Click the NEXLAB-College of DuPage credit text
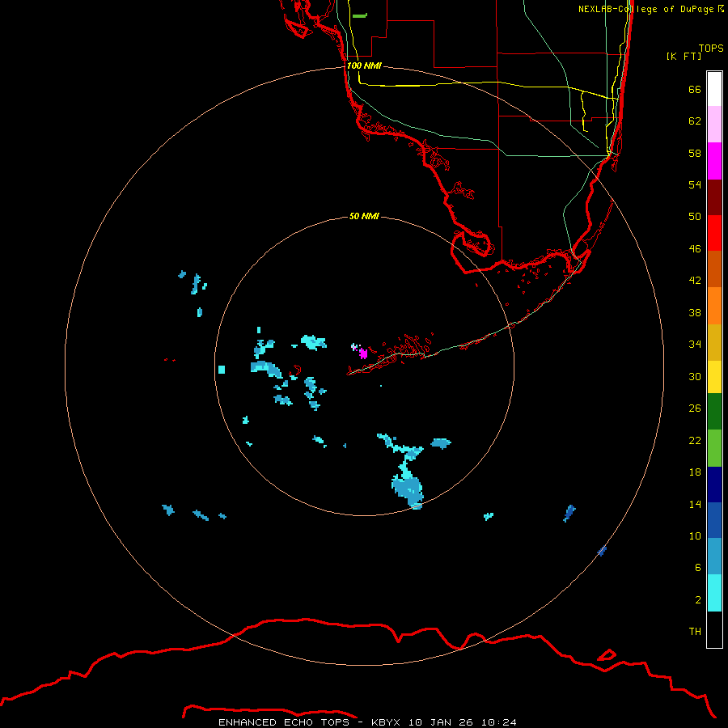This screenshot has width=728, height=728. coord(651,9)
